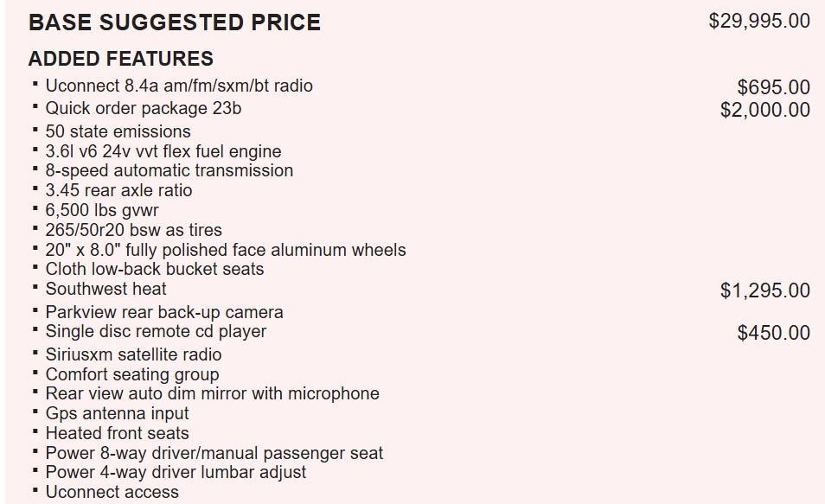Select the fully polished face aluminum wheels item

coord(225,250)
